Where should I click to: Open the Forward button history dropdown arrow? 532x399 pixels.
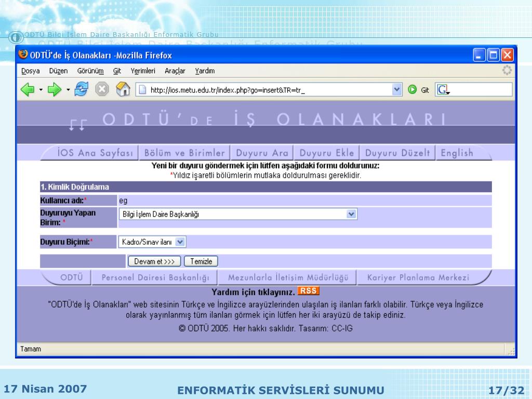(x=68, y=90)
